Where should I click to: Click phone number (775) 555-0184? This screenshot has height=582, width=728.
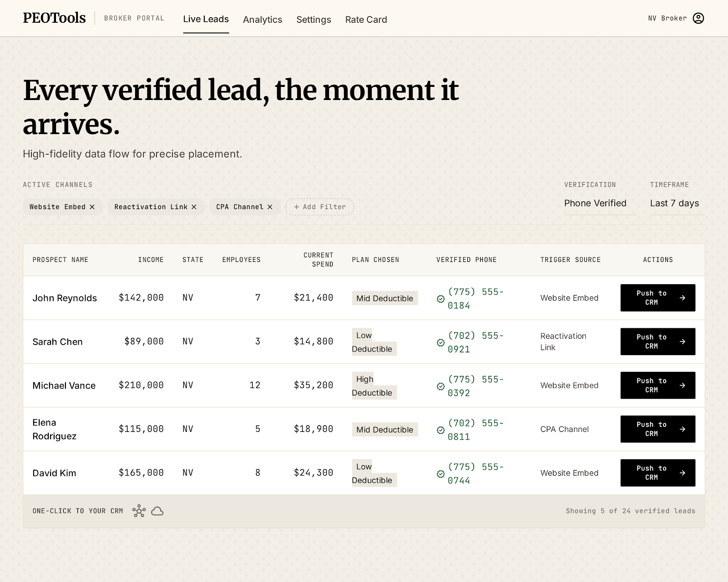(x=476, y=299)
